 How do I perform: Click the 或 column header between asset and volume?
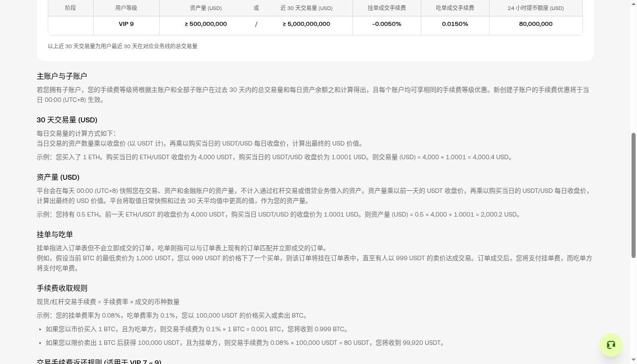(x=256, y=8)
